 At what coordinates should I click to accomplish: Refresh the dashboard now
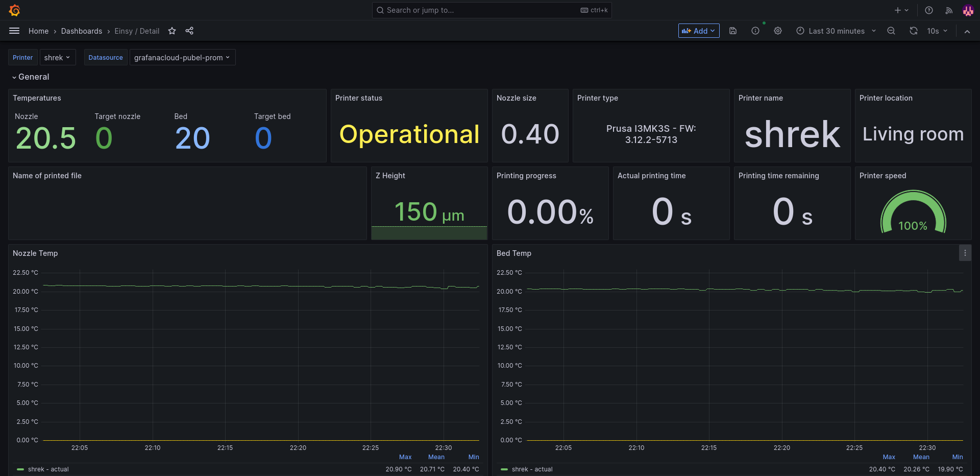tap(914, 31)
